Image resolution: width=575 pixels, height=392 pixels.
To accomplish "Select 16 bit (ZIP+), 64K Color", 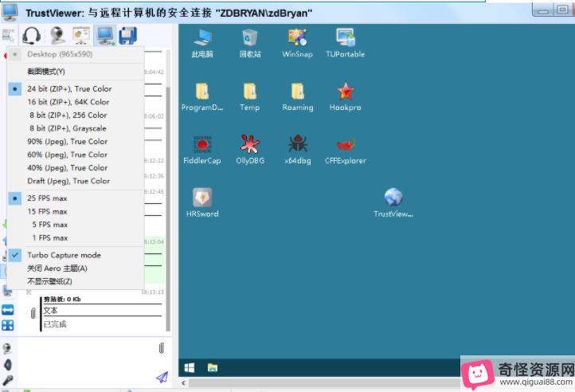I will coord(68,102).
